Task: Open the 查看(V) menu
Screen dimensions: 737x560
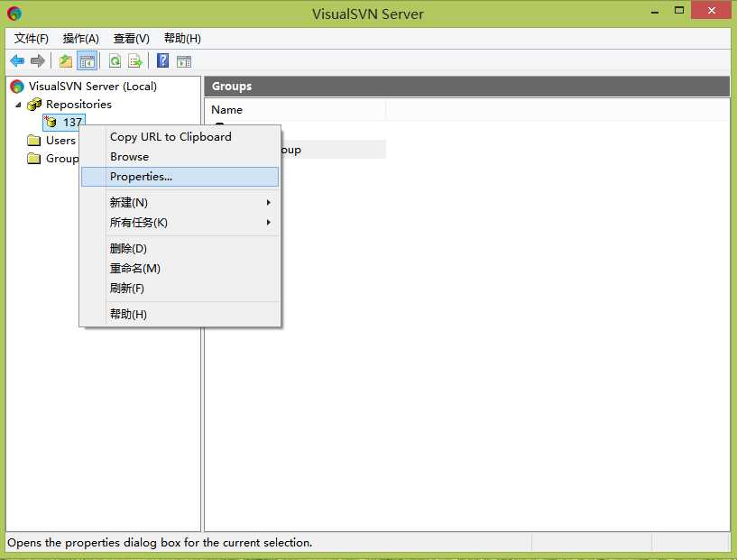Action: [x=131, y=39]
